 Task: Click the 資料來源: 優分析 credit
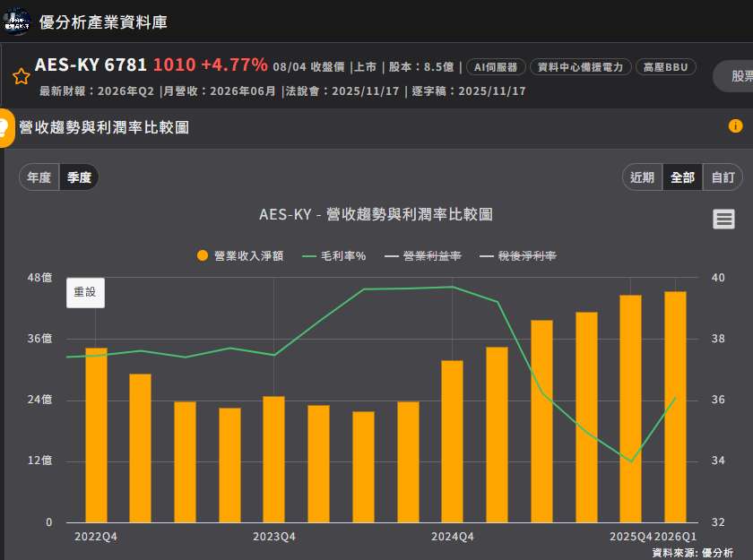click(693, 553)
